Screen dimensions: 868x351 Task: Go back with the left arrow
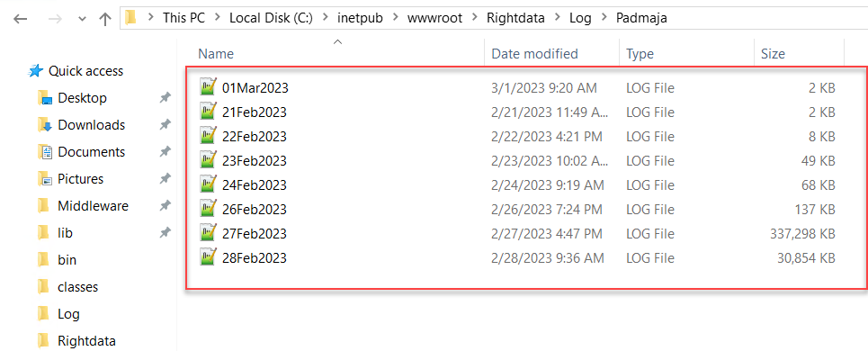click(x=21, y=18)
